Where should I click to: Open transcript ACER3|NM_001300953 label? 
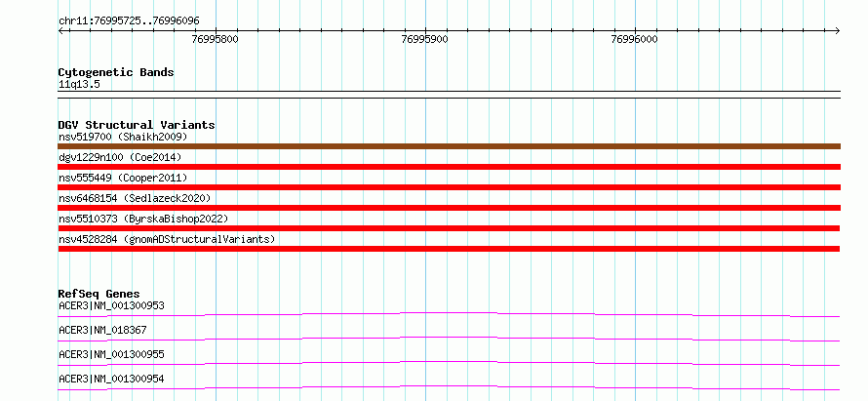pos(111,305)
